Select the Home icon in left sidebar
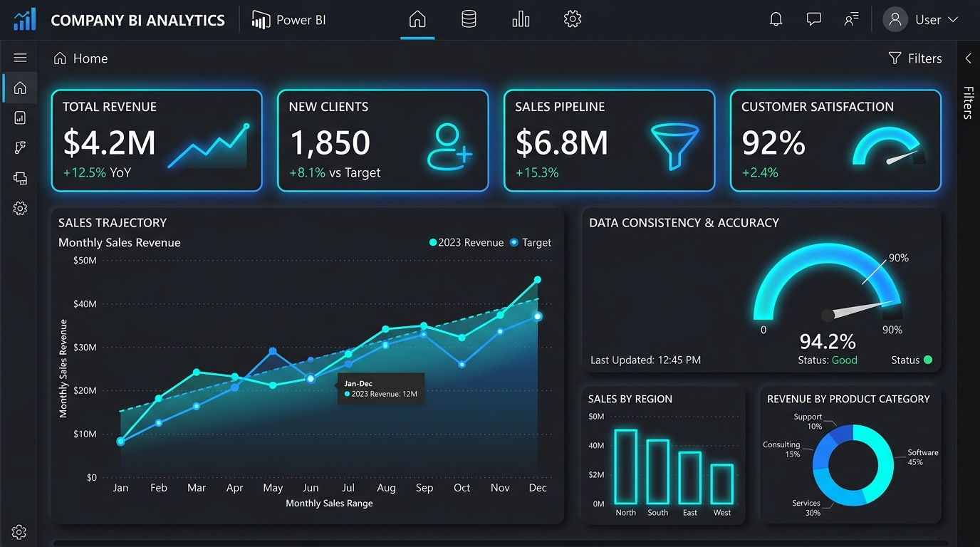Screen dimensions: 980x547 (20, 88)
